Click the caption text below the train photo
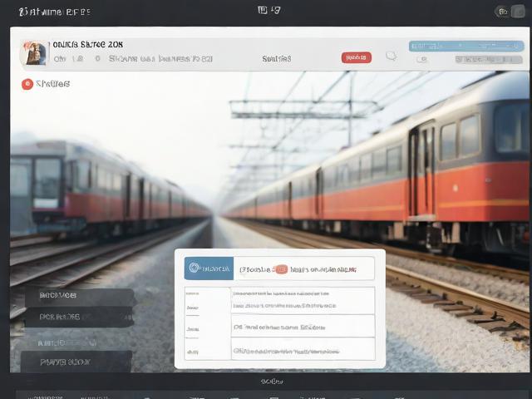The image size is (532, 399). (271, 382)
